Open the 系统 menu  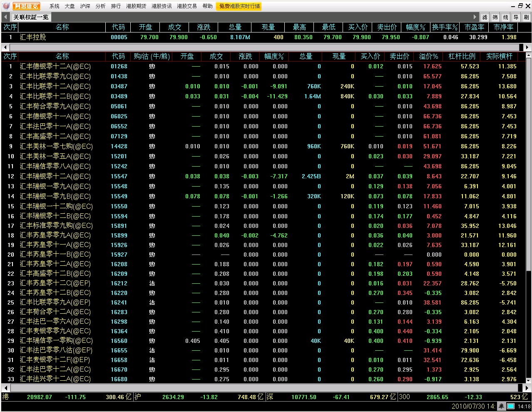pos(54,6)
